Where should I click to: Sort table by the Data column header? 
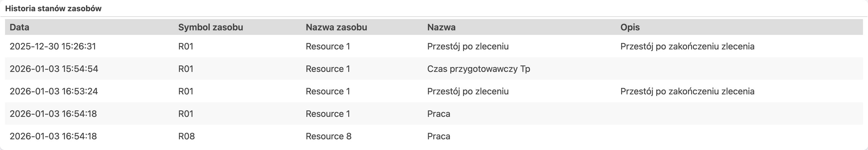[x=19, y=27]
